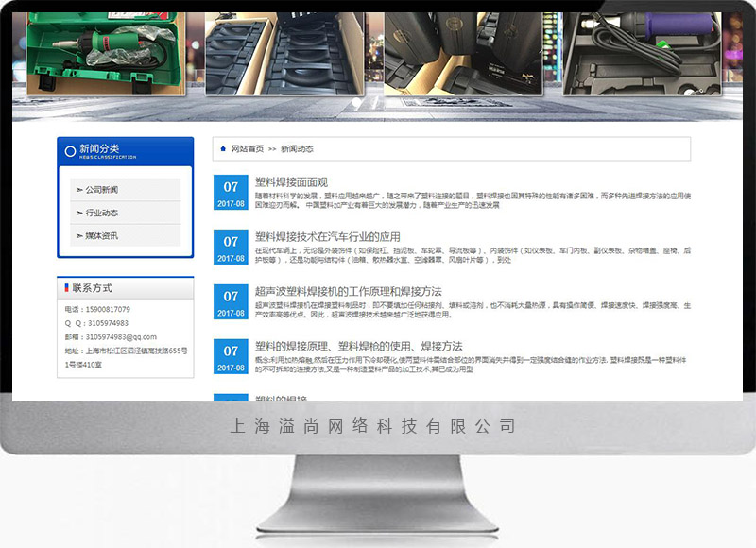The image size is (756, 548).
Task: Click the summary text under 超声波塑料焊接机的工作原理和焊接方法
Action: (x=473, y=310)
